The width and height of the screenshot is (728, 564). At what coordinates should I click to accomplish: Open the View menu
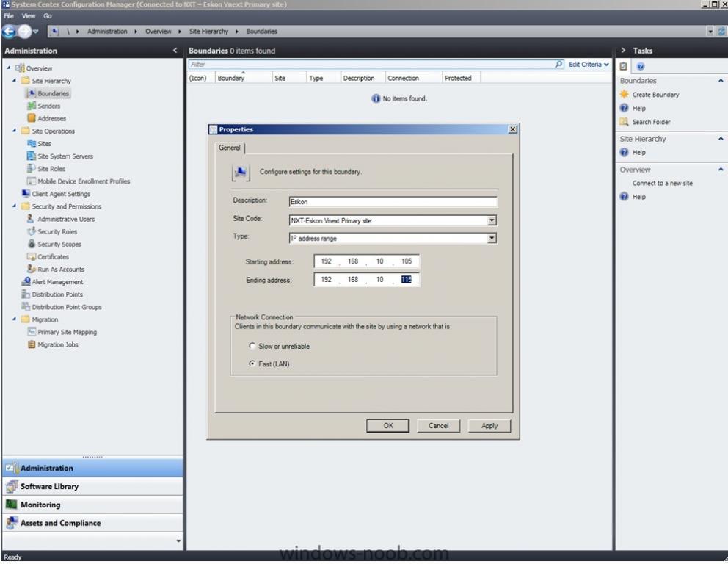pos(29,16)
